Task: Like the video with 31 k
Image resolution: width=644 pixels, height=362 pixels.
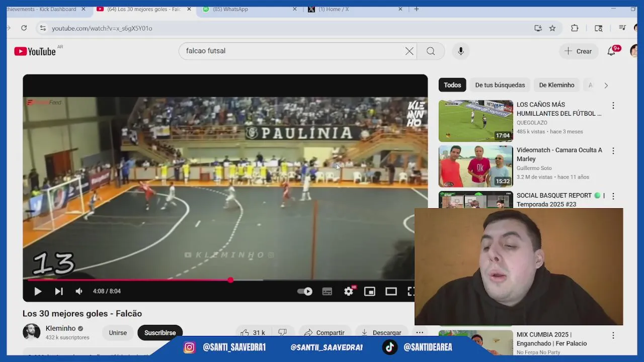Action: (253, 333)
